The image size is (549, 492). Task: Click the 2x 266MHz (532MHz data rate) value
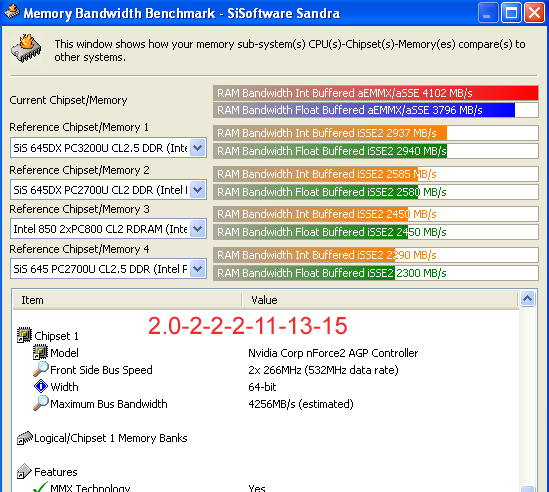click(323, 370)
